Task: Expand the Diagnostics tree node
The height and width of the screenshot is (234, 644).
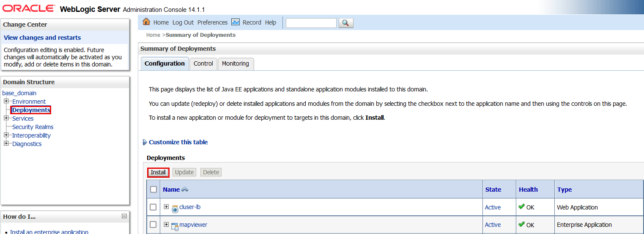Action: pyautogui.click(x=6, y=143)
